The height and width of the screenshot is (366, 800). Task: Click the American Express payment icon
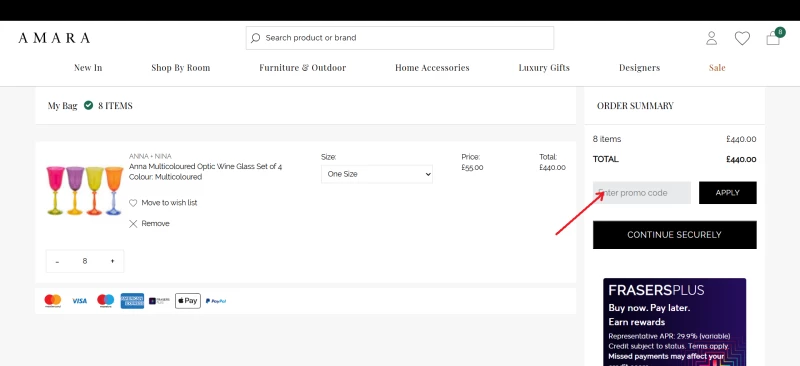point(132,301)
